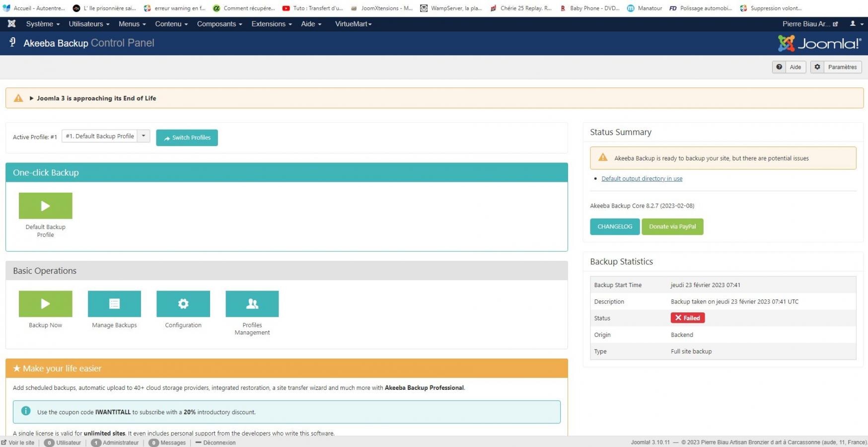868x447 pixels.
Task: Click the 'Comment récupére...' bookmark
Action: pos(244,8)
